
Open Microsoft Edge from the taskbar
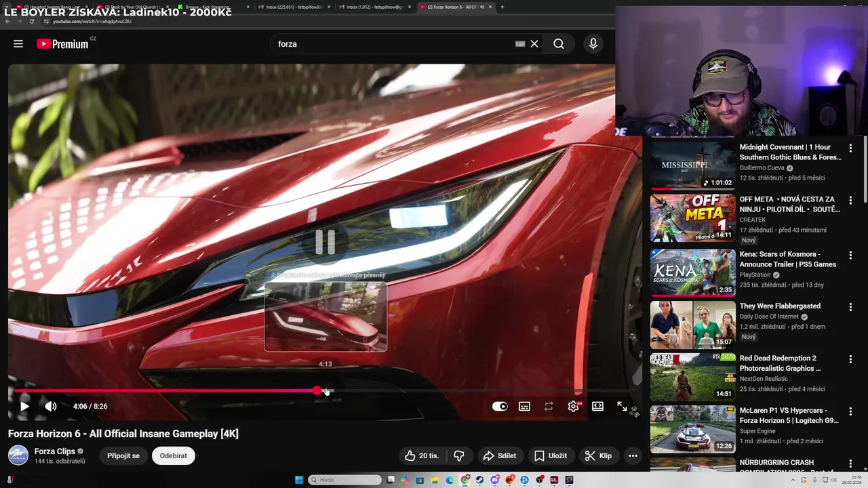pos(450,480)
